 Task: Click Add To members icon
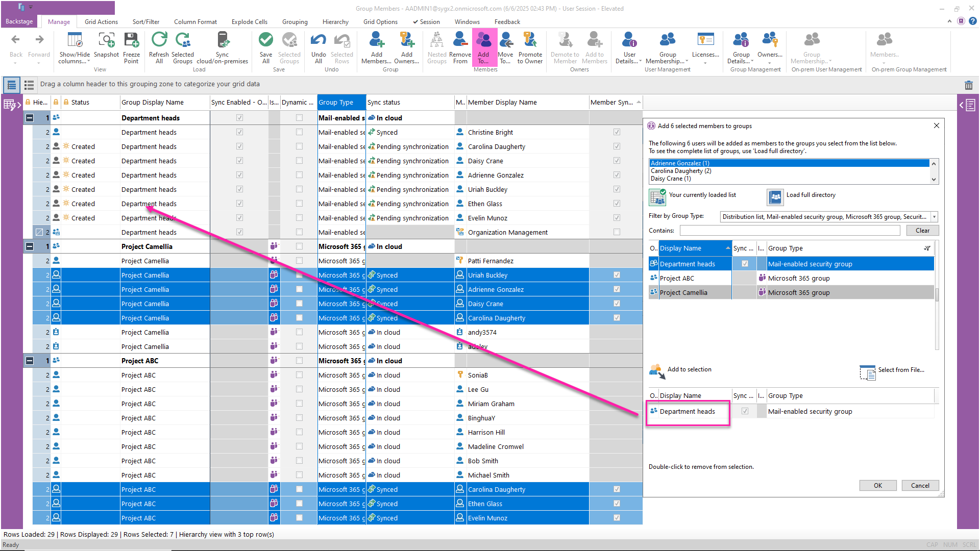pos(483,40)
